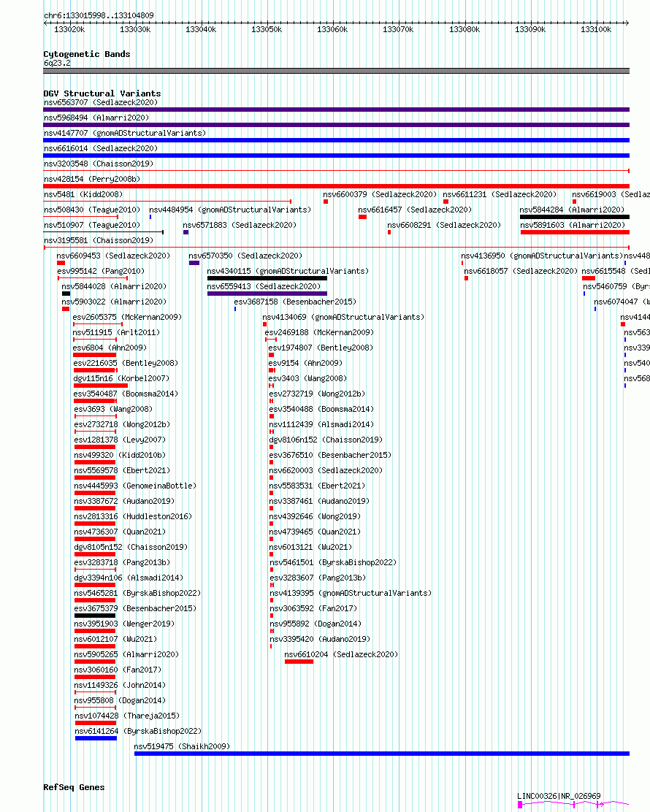Select nsv519475 (Shaikh2009) label
This screenshot has width=650, height=812.
(182, 747)
